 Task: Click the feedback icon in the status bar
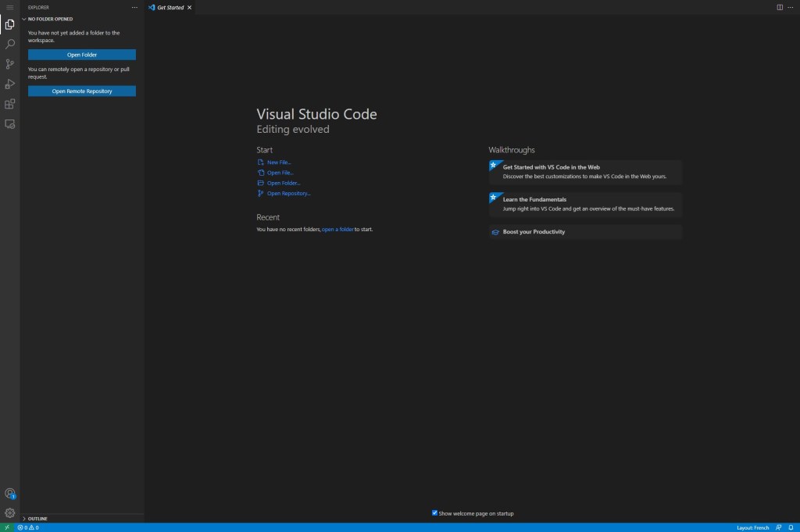pos(779,527)
